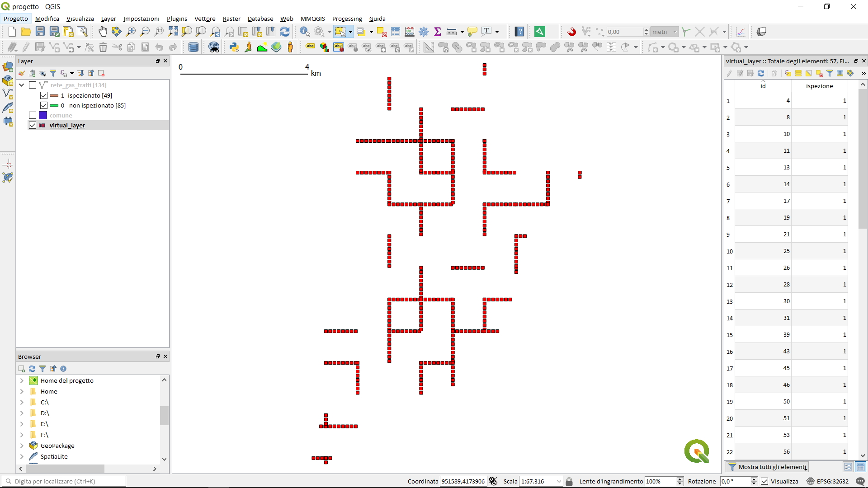Click the Refresh map icon
The width and height of the screenshot is (868, 488).
tap(285, 32)
